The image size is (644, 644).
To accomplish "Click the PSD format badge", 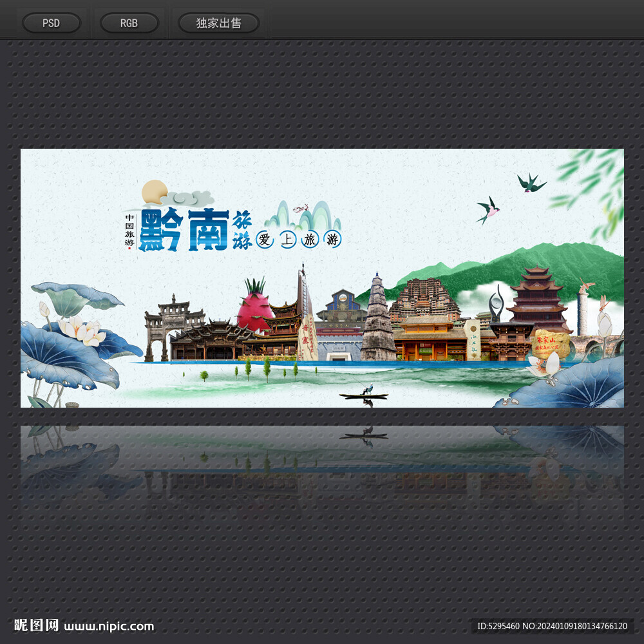I will click(x=52, y=23).
